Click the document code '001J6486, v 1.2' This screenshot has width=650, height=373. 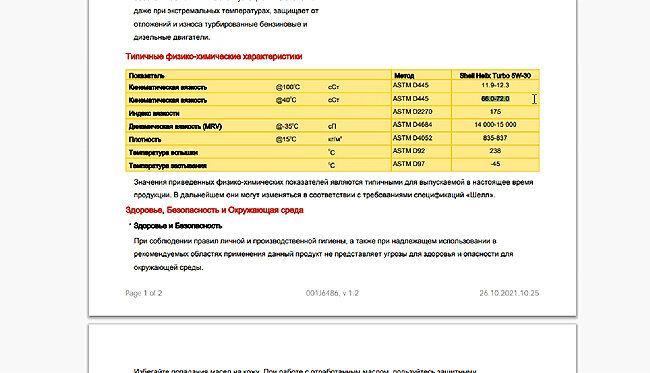[332, 293]
